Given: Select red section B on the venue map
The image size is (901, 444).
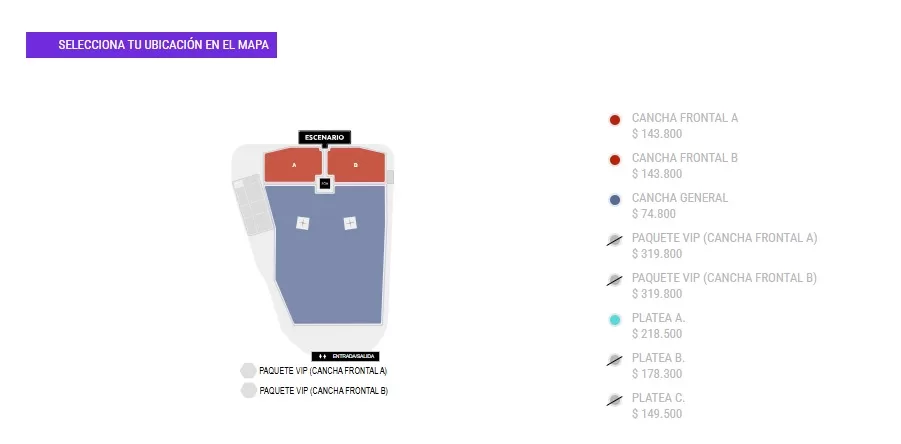Looking at the screenshot, I should pyautogui.click(x=355, y=165).
